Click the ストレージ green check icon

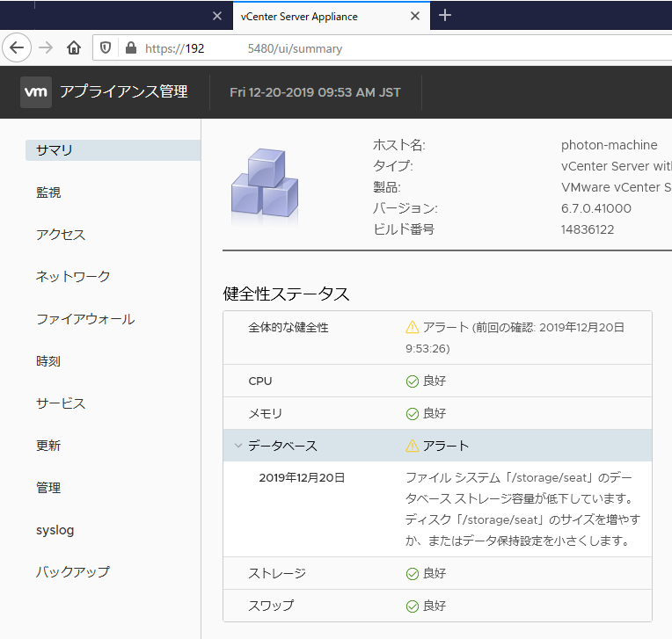tap(413, 574)
